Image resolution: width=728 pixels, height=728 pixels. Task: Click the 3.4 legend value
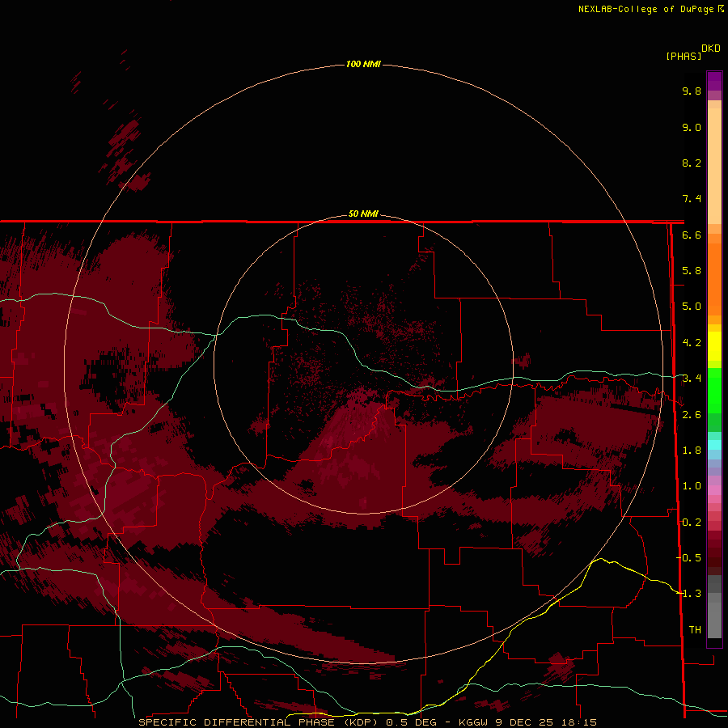(692, 379)
